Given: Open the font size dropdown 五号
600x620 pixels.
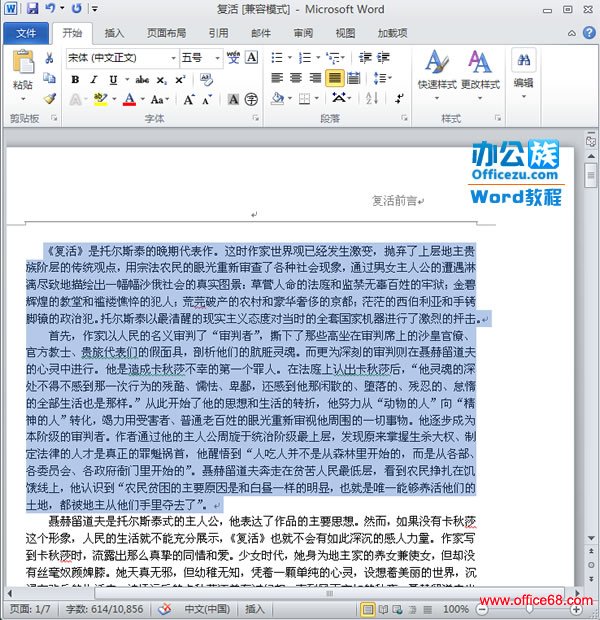Looking at the screenshot, I should point(217,58).
